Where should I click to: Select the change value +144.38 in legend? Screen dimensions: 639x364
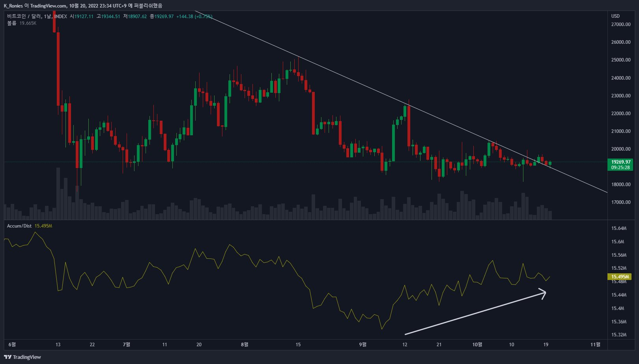click(185, 16)
